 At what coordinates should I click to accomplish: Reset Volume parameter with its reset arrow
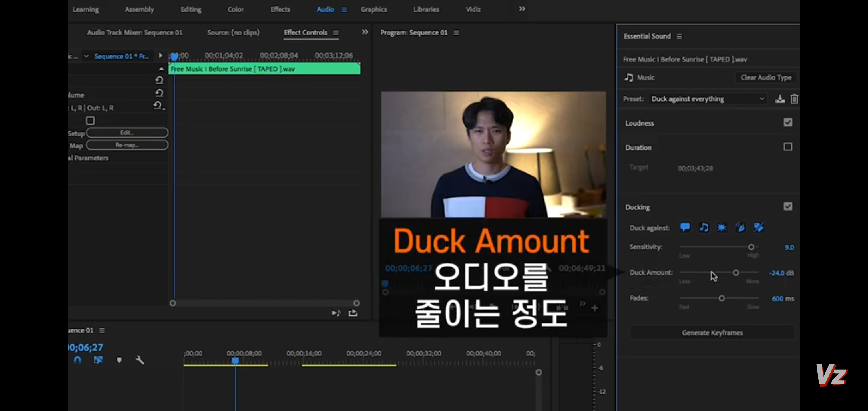tap(159, 93)
